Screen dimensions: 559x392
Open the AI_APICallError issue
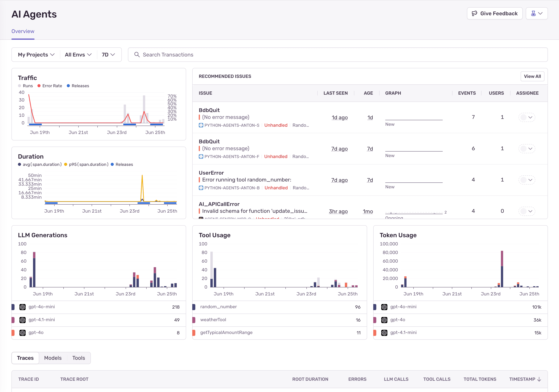(219, 204)
